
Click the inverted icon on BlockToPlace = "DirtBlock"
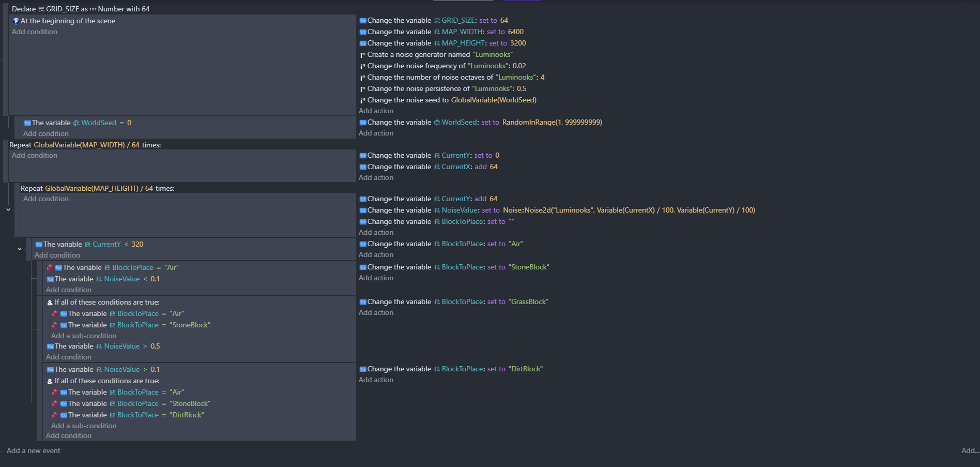tap(55, 415)
